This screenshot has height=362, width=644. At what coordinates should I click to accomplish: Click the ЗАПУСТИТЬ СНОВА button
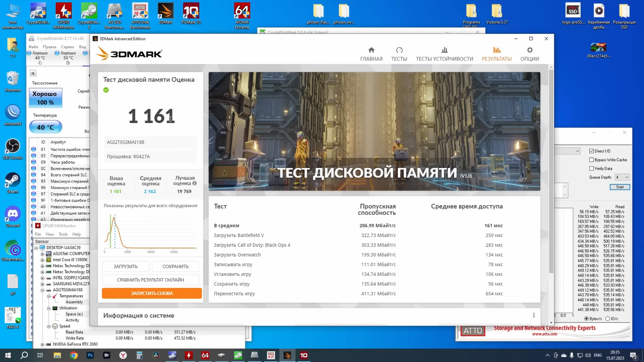pos(152,293)
